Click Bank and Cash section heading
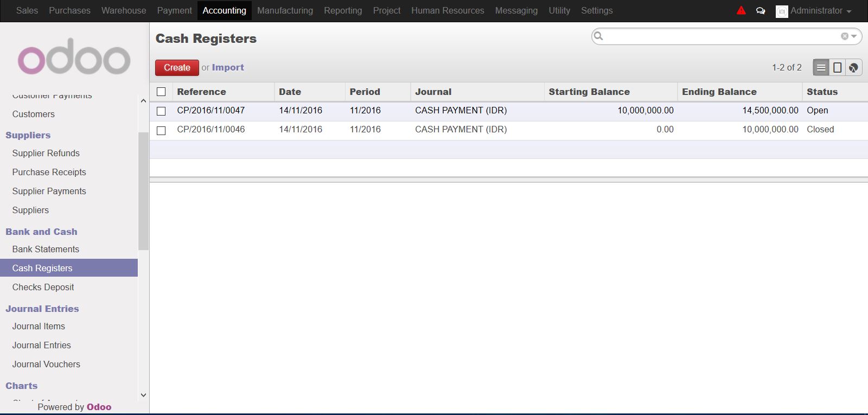The width and height of the screenshot is (868, 415). click(41, 232)
